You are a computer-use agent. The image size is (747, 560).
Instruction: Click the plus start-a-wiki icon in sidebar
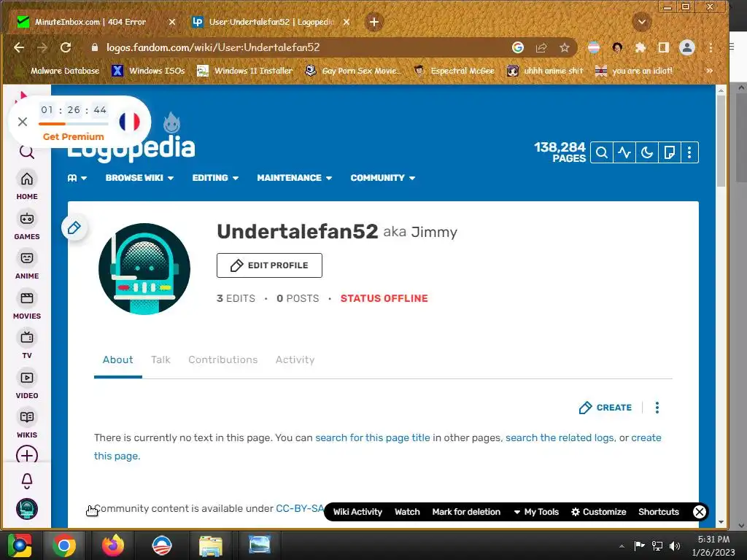27,455
